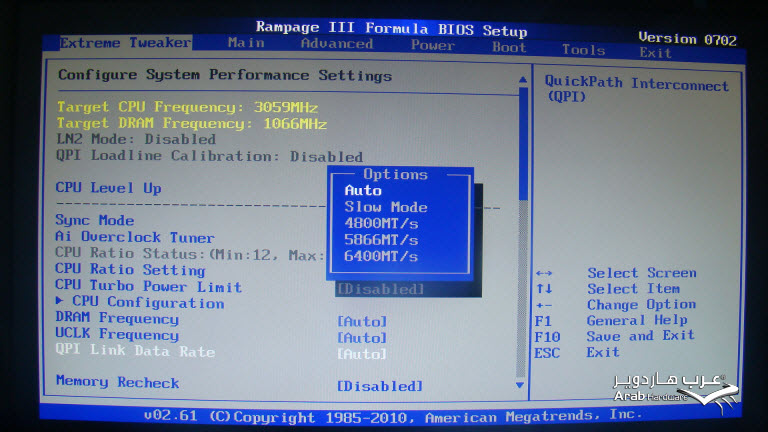
Task: Select the CPU Turbo Power Limit item
Action: click(148, 287)
